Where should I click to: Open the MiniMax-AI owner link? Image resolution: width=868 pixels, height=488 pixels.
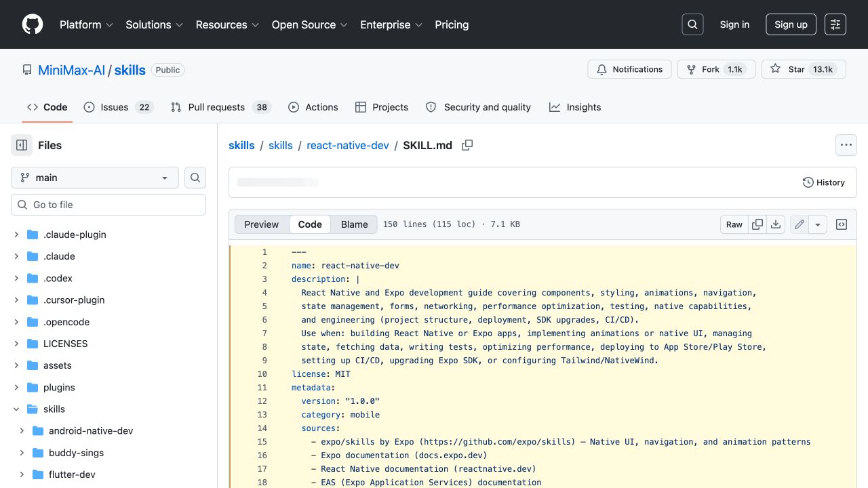72,70
